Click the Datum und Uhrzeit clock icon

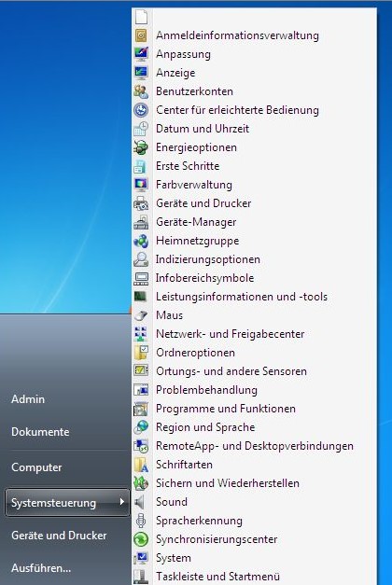141,129
